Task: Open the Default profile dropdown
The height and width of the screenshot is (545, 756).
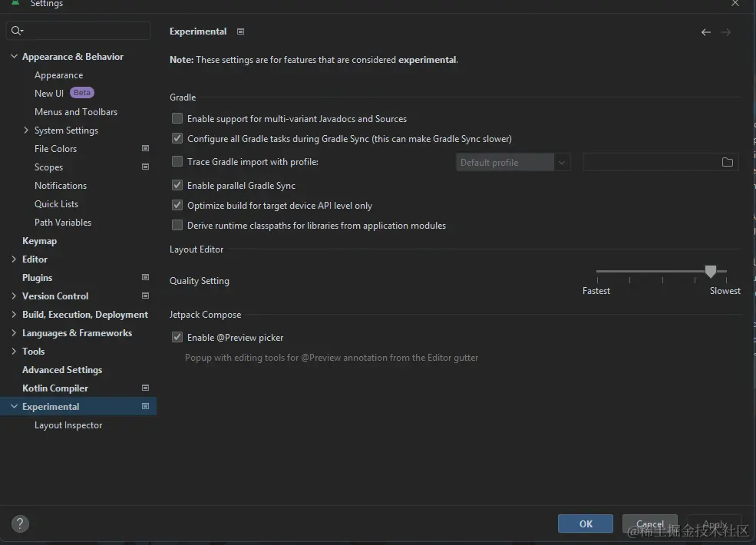Action: point(513,163)
